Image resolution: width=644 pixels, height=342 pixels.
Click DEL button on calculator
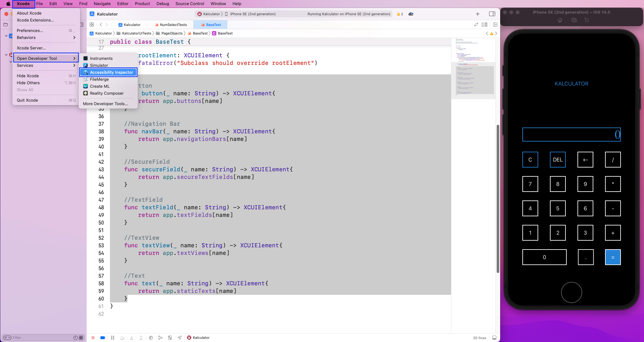pyautogui.click(x=558, y=159)
